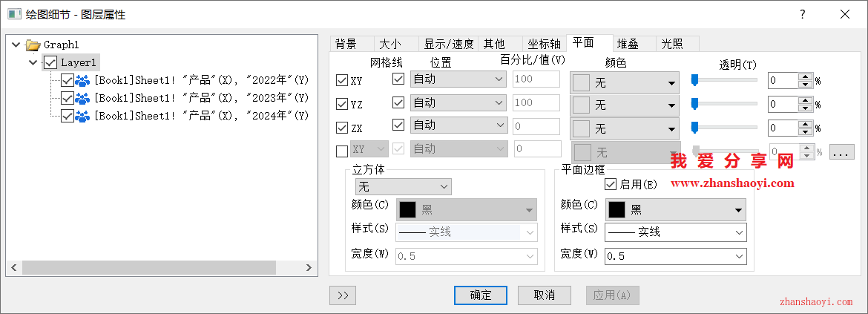Viewport: 868px width, 314px height.
Task: Click tree panel scroll left arrow
Action: click(14, 268)
